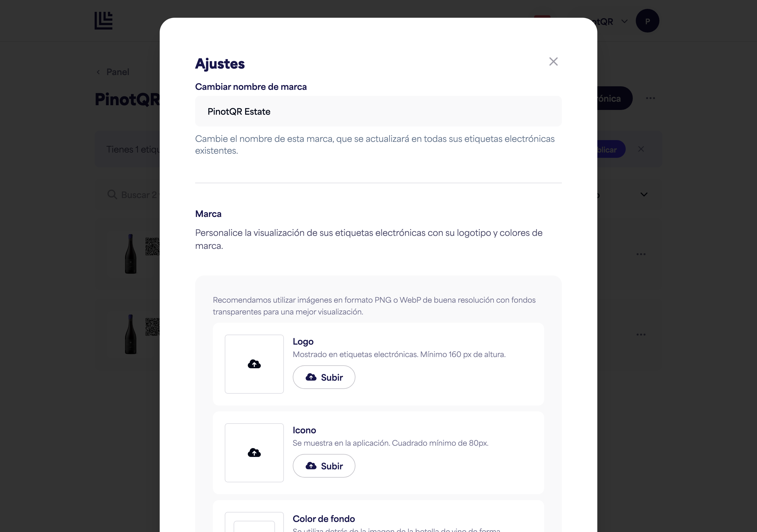Open the user avatar P menu

pyautogui.click(x=647, y=21)
